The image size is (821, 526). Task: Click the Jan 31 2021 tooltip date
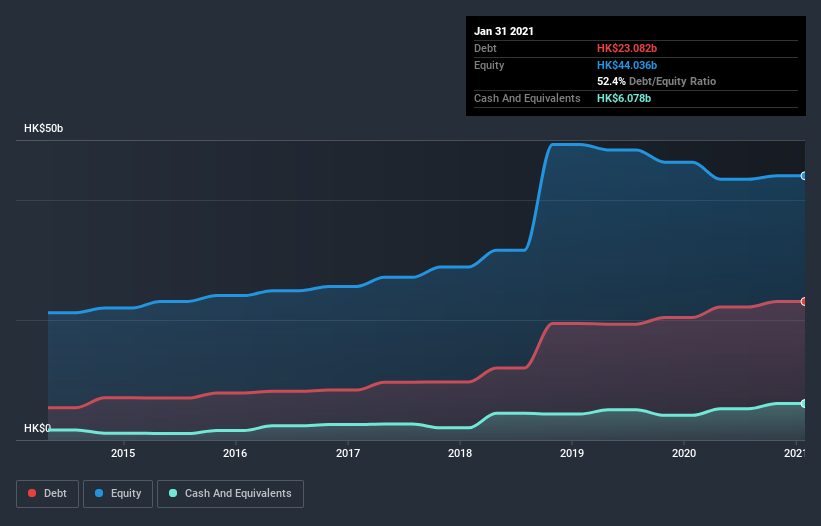click(504, 31)
